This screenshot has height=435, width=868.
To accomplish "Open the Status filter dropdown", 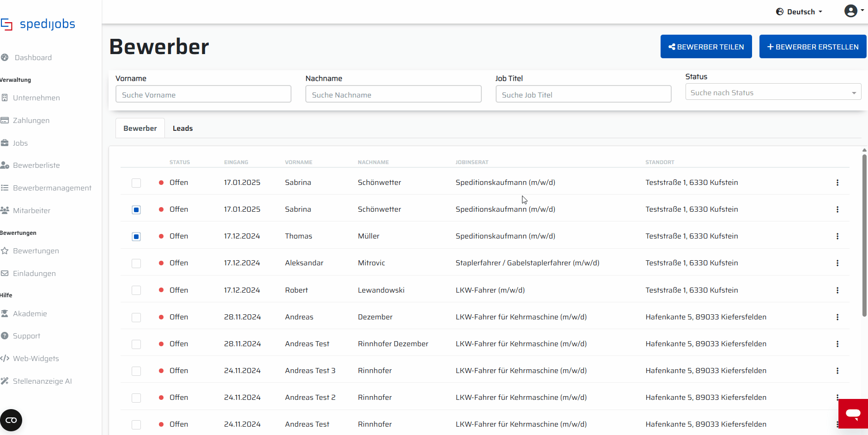I will [773, 92].
